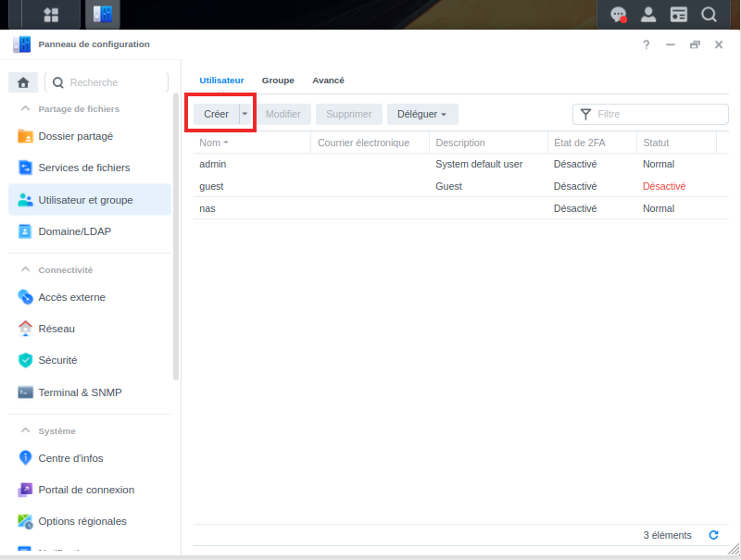Viewport: 741px width, 560px height.
Task: Open the user account options icon
Action: point(648,15)
